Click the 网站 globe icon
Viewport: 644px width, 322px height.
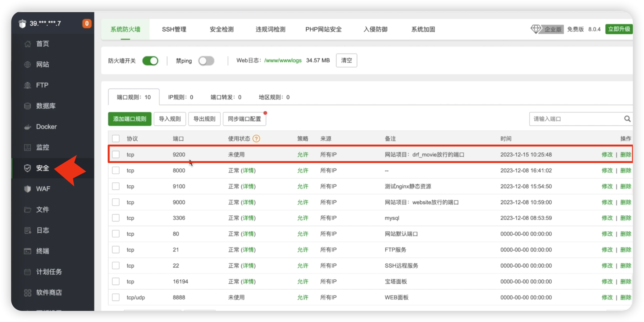[28, 65]
